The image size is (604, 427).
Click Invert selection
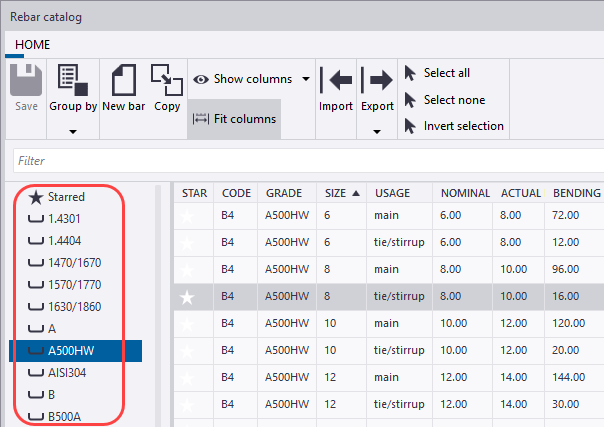(x=463, y=126)
